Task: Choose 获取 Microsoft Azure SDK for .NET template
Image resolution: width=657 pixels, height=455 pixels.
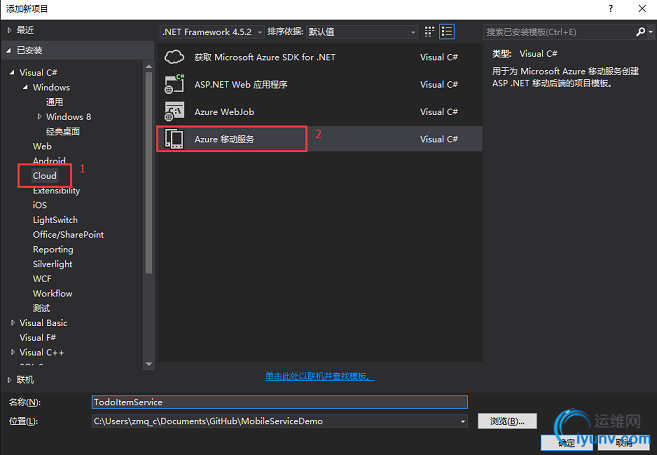Action: click(x=265, y=57)
